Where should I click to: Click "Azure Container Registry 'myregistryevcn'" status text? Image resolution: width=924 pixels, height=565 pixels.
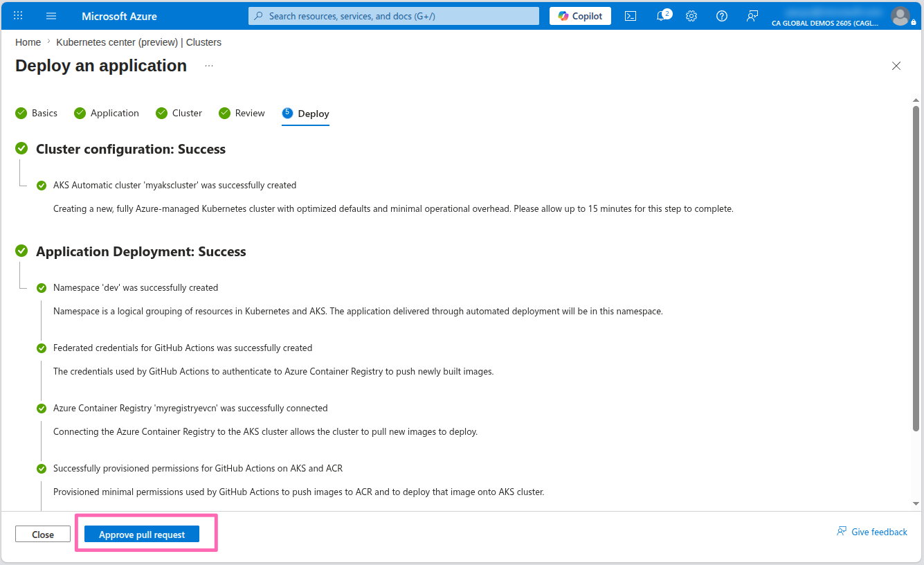[x=190, y=408]
